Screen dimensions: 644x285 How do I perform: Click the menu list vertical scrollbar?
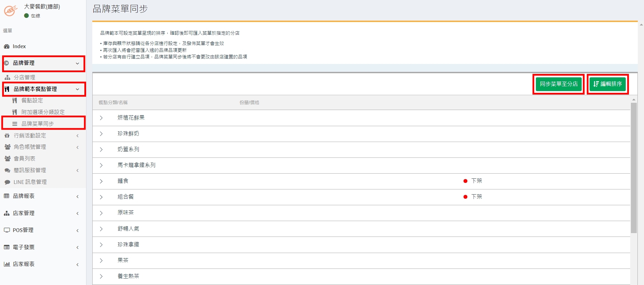tap(634, 168)
